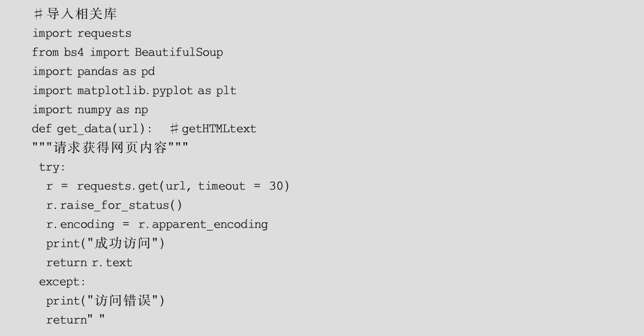Click on matplotlib.pyplot text
This screenshot has width=644, height=336.
(x=135, y=91)
